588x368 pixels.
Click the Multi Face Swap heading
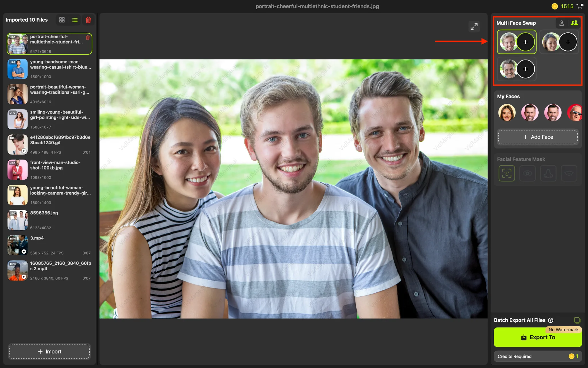(516, 23)
